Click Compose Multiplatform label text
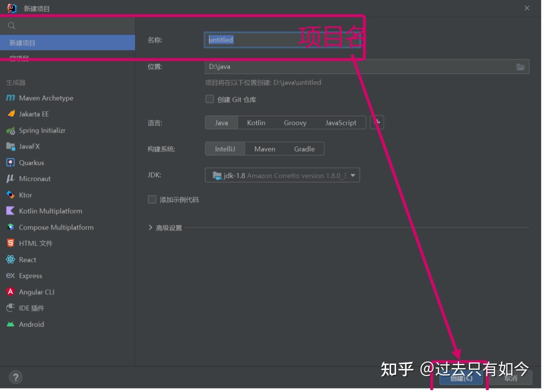The width and height of the screenshot is (544, 392). (x=56, y=227)
